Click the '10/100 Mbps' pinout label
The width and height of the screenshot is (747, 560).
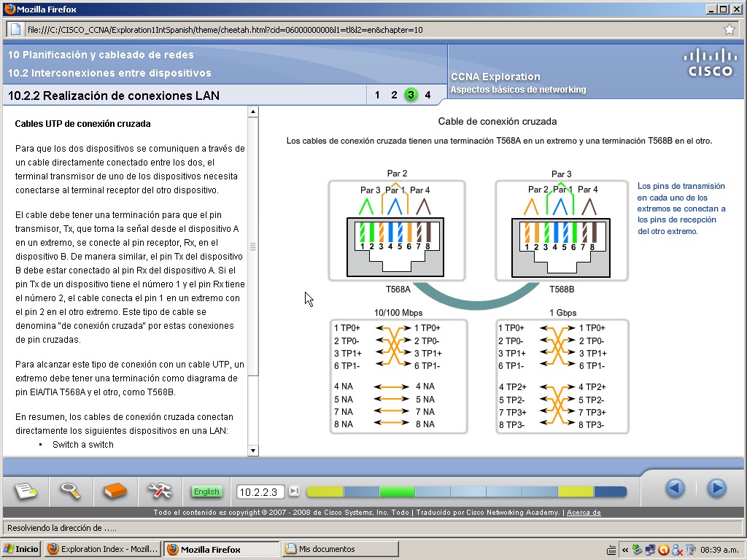point(398,313)
